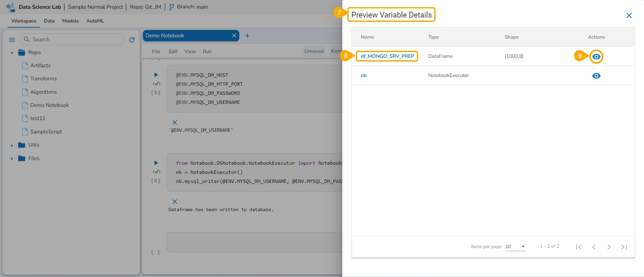This screenshot has height=277, width=644.
Task: Open the SampleScript file in Repo
Action: pyautogui.click(x=46, y=132)
